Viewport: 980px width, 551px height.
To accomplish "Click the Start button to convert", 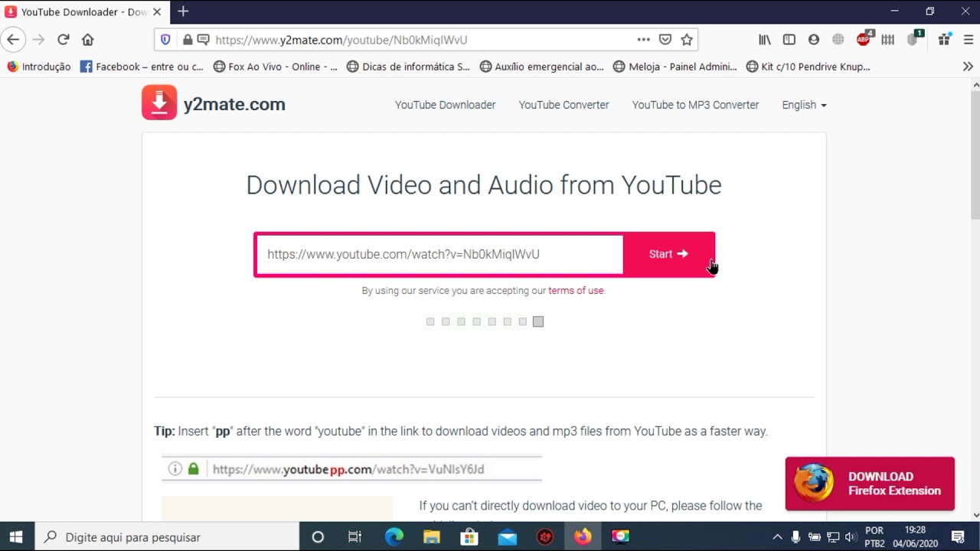I will tap(668, 254).
